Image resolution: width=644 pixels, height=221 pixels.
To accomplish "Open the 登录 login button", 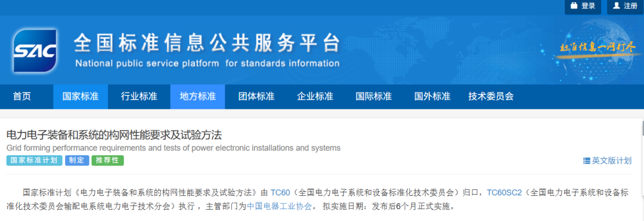I will click(x=583, y=7).
